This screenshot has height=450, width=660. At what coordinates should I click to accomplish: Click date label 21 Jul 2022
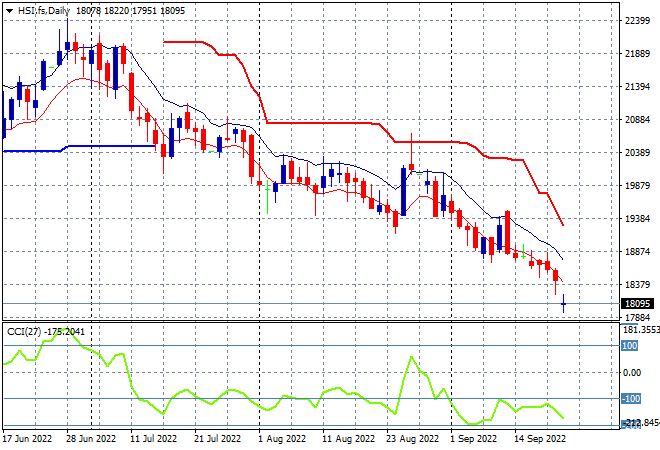(x=218, y=439)
